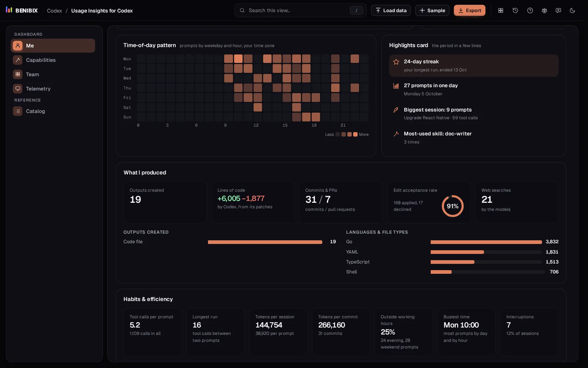Click the brightest More legend swatch

click(x=355, y=134)
